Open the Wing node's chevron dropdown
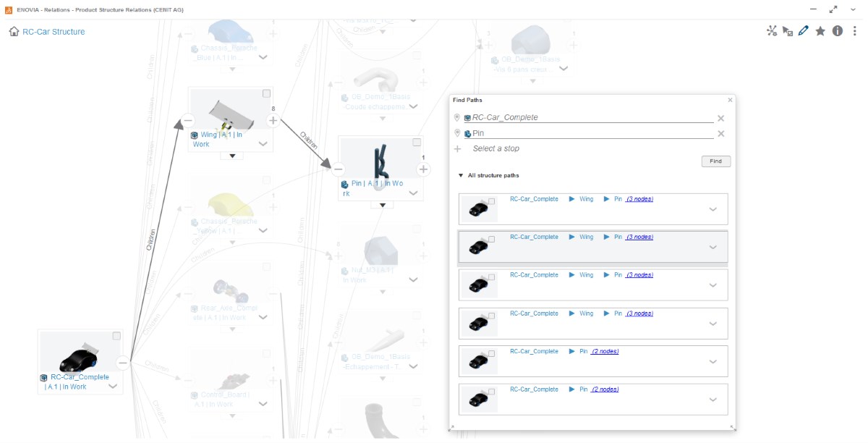The image size is (868, 443). tap(263, 144)
